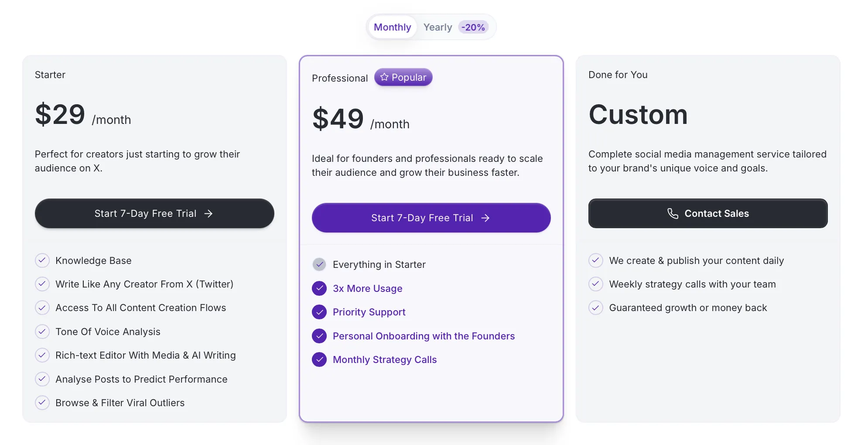868x445 pixels.
Task: Click the checkmark beside Monthly Strategy Calls
Action: (319, 359)
